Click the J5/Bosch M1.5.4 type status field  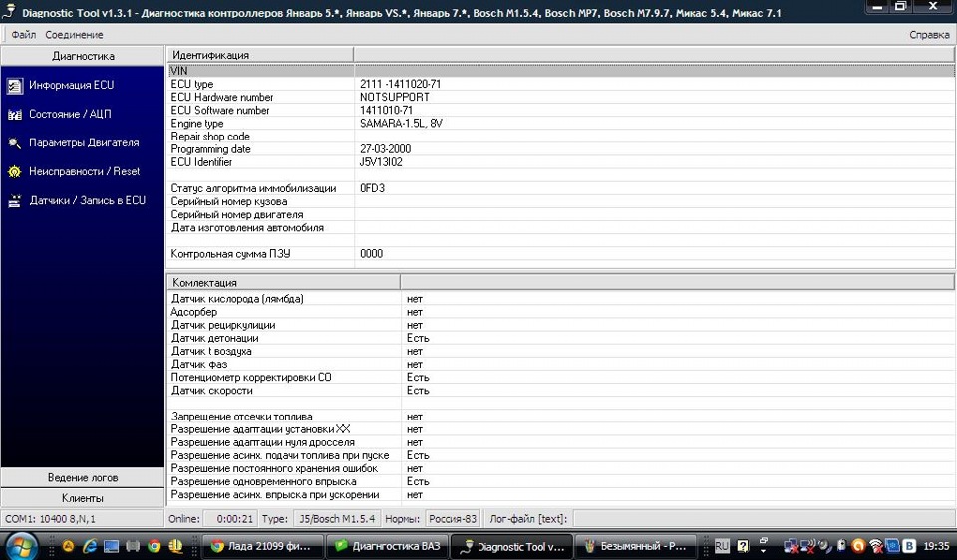(337, 519)
